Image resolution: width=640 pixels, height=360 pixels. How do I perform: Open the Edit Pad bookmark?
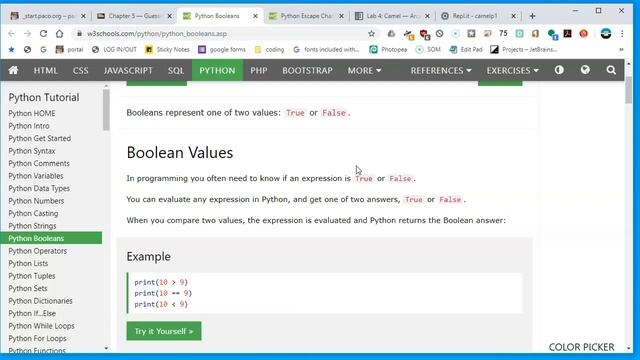coord(466,49)
